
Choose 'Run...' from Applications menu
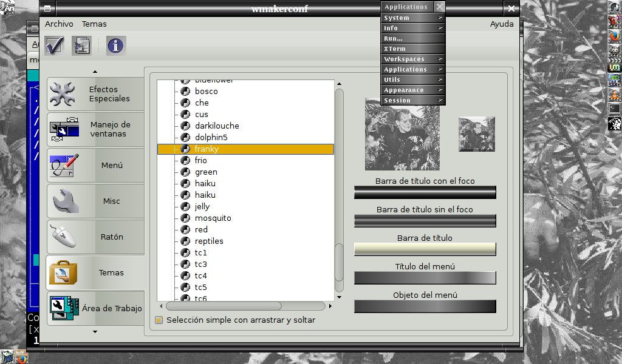(412, 38)
